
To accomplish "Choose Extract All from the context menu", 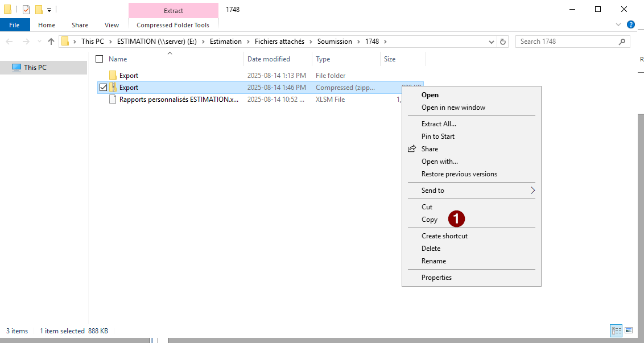I will (439, 124).
